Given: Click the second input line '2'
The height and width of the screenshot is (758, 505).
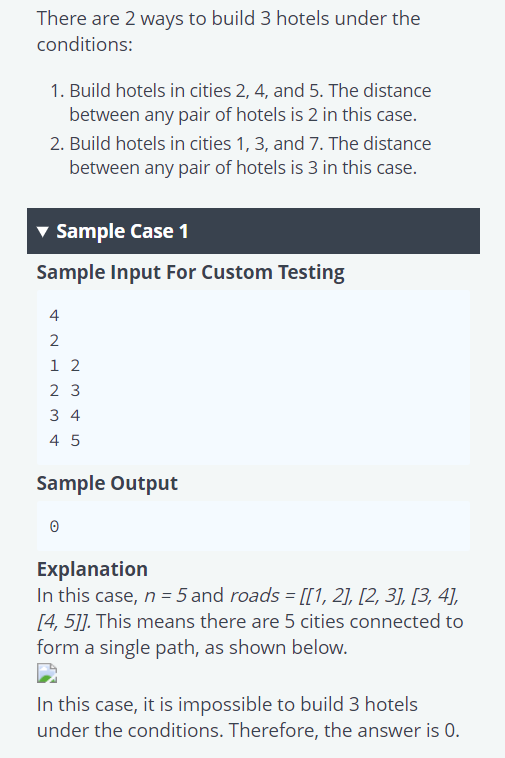Looking at the screenshot, I should (54, 341).
